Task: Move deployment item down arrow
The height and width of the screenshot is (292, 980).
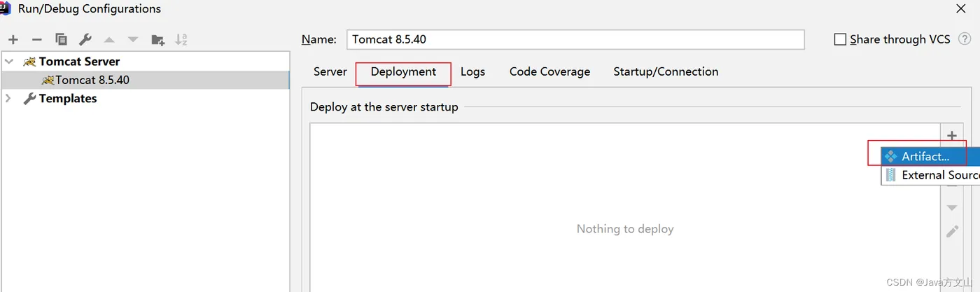Action: 952,208
